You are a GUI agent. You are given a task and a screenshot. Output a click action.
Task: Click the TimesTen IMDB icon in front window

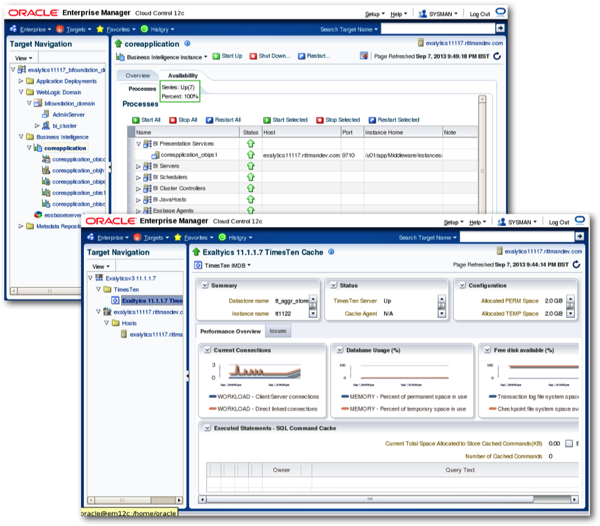198,265
